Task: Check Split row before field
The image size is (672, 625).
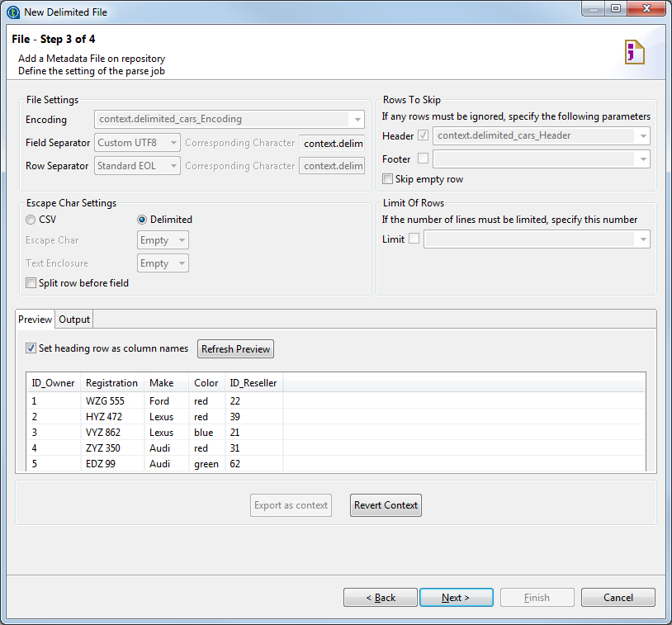Action: click(x=31, y=283)
